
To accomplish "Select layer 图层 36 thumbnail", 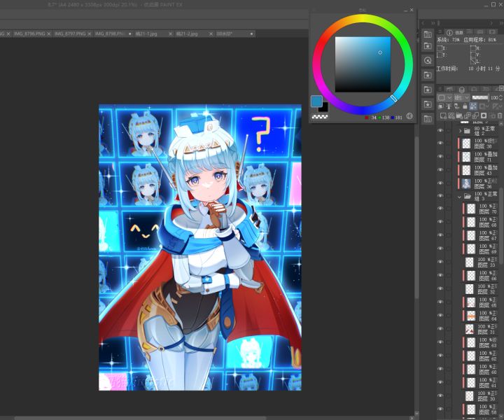I will click(466, 183).
